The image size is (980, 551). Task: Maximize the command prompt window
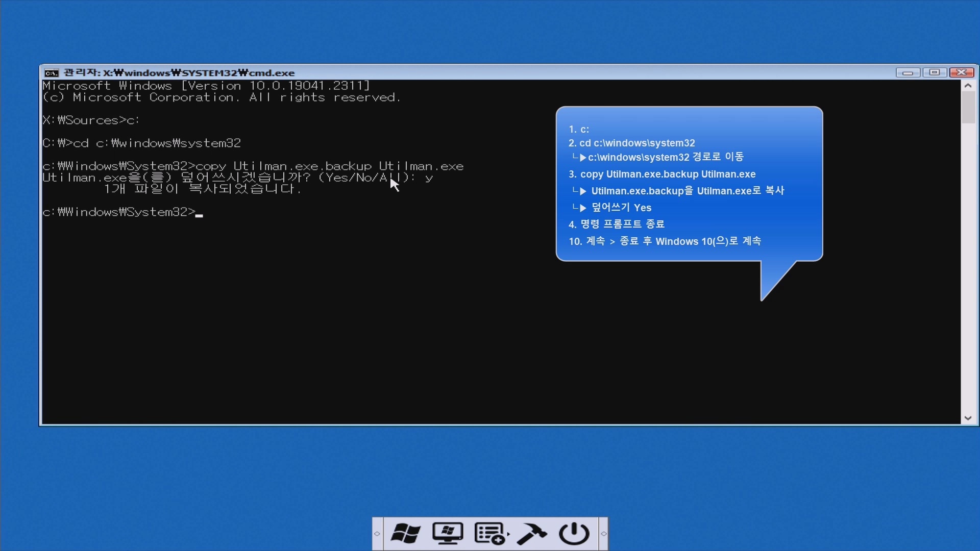click(x=935, y=72)
